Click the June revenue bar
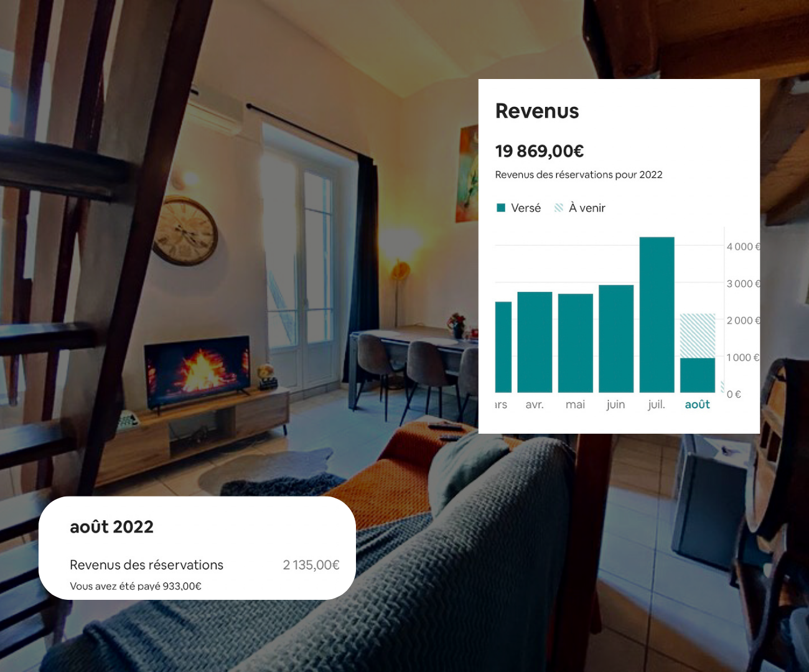Image resolution: width=809 pixels, height=672 pixels. (x=616, y=338)
